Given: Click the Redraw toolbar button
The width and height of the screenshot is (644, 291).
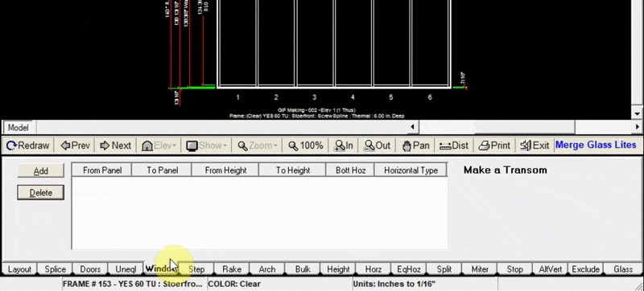Looking at the screenshot, I should 28,145.
